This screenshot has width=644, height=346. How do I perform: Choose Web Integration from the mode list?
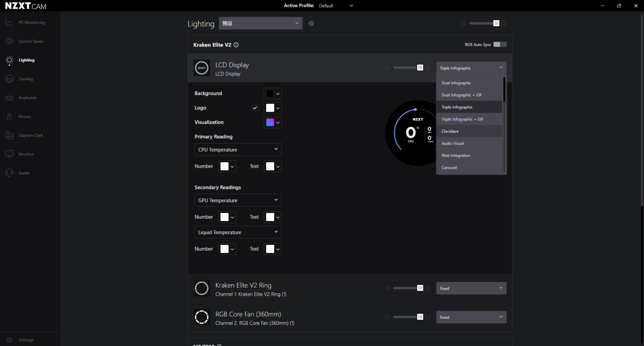click(x=456, y=156)
